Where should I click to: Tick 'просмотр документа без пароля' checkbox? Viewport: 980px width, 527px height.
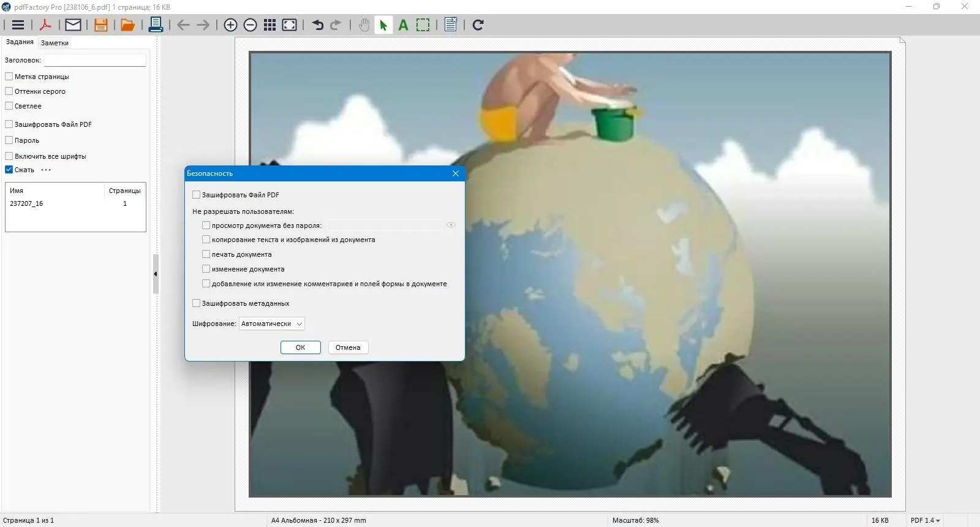[206, 226]
